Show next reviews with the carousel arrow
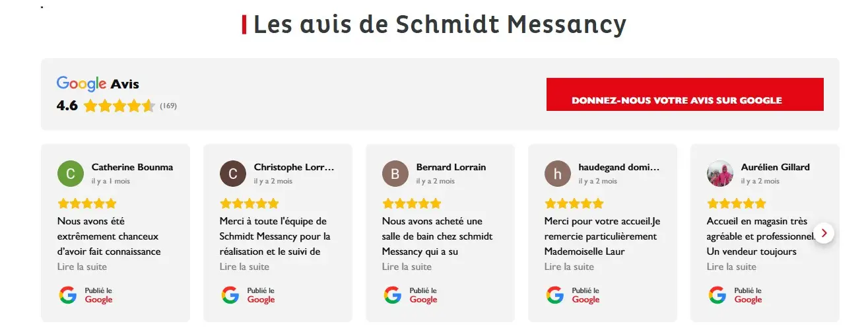The image size is (868, 334). [824, 233]
